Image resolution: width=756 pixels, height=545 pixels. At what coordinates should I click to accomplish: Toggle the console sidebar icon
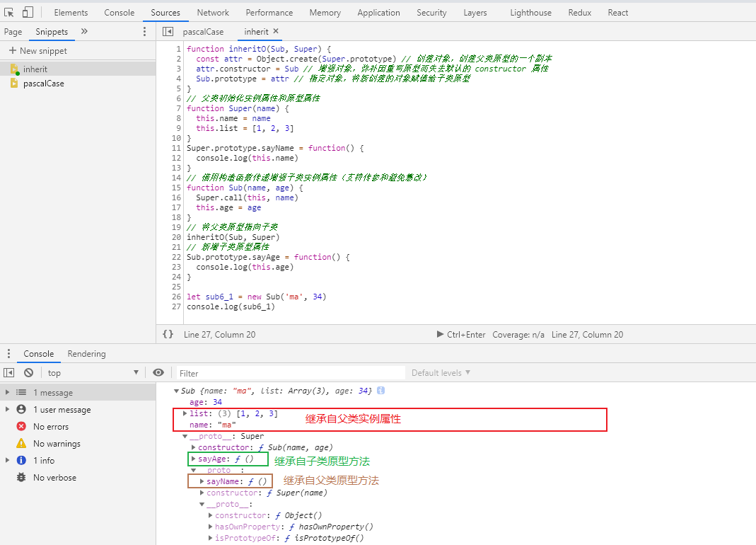coord(8,373)
